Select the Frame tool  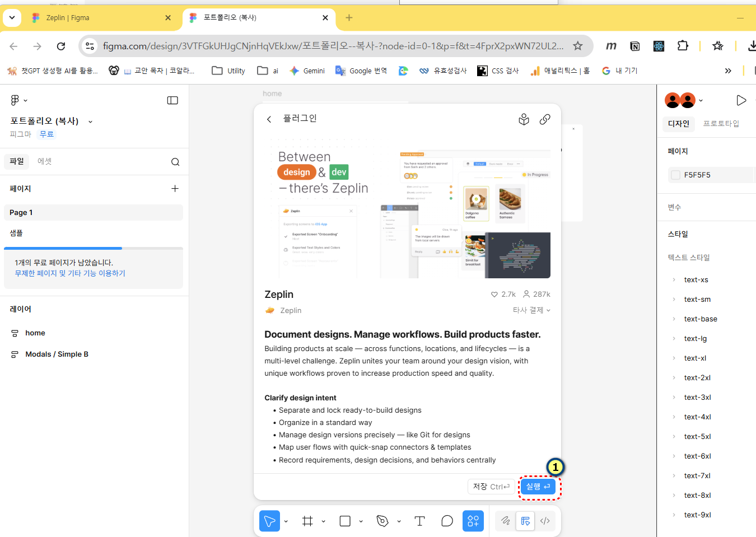307,521
